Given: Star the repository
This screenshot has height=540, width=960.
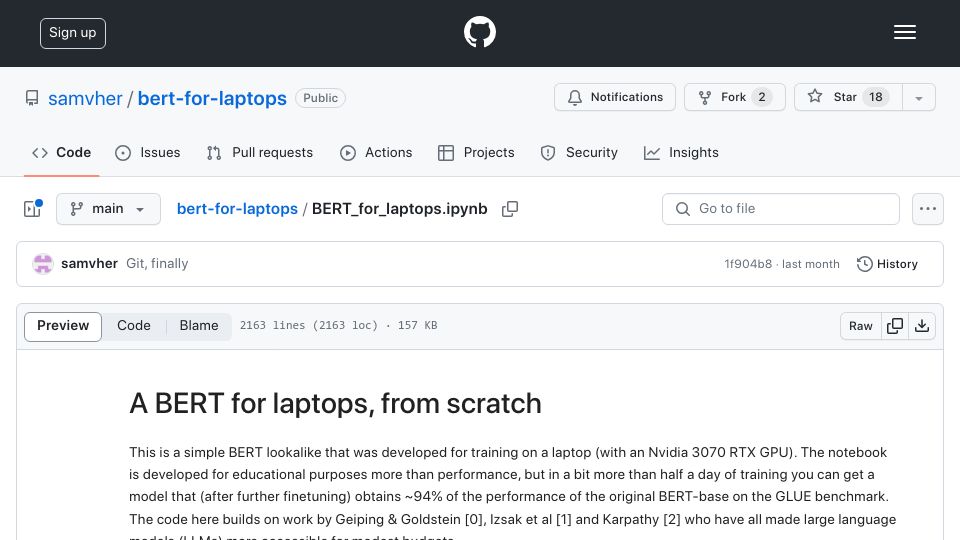Looking at the screenshot, I should 848,97.
